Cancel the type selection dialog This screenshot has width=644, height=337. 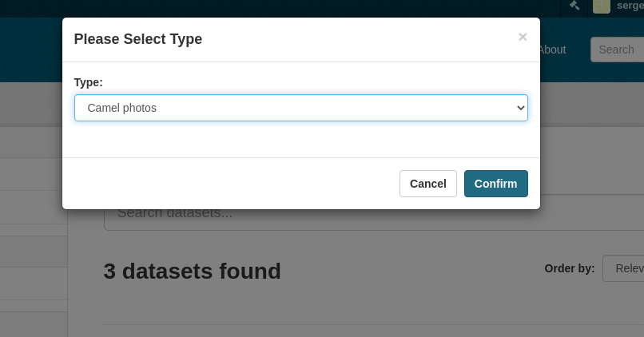pos(428,184)
